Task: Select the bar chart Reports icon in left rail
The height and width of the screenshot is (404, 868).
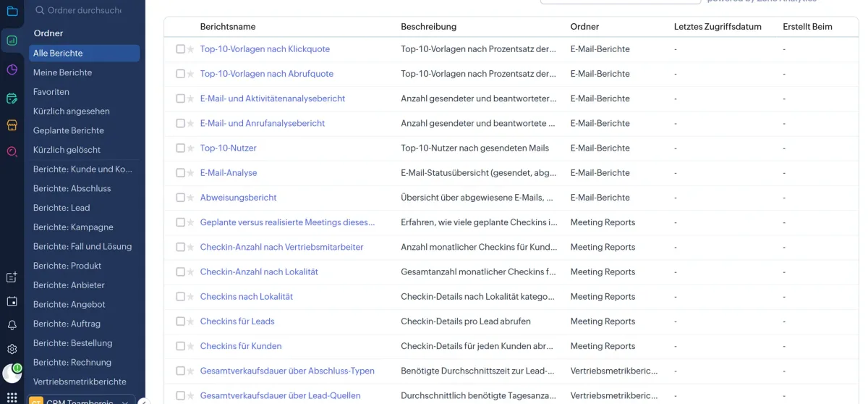Action: (12, 41)
